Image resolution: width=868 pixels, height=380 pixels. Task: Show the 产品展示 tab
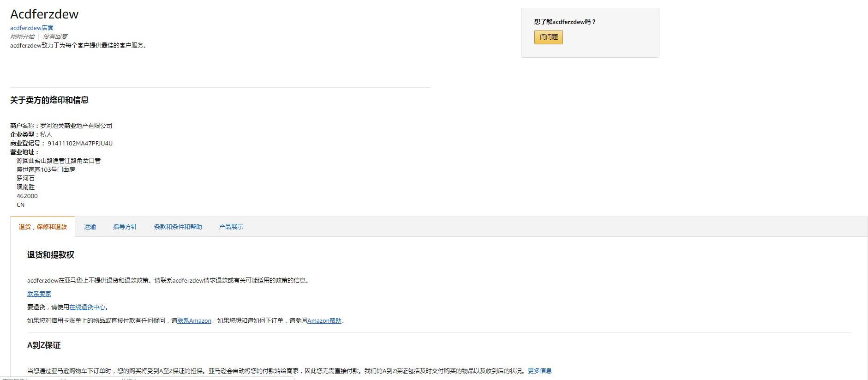click(x=231, y=227)
